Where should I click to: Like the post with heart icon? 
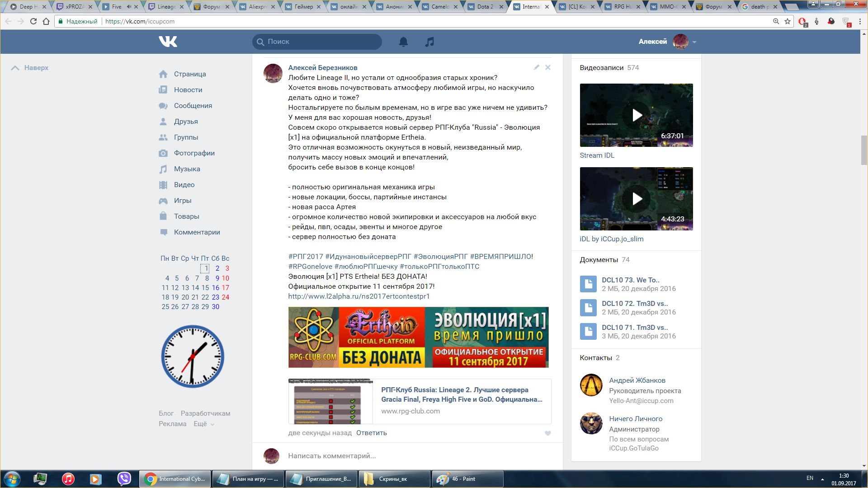tap(547, 433)
